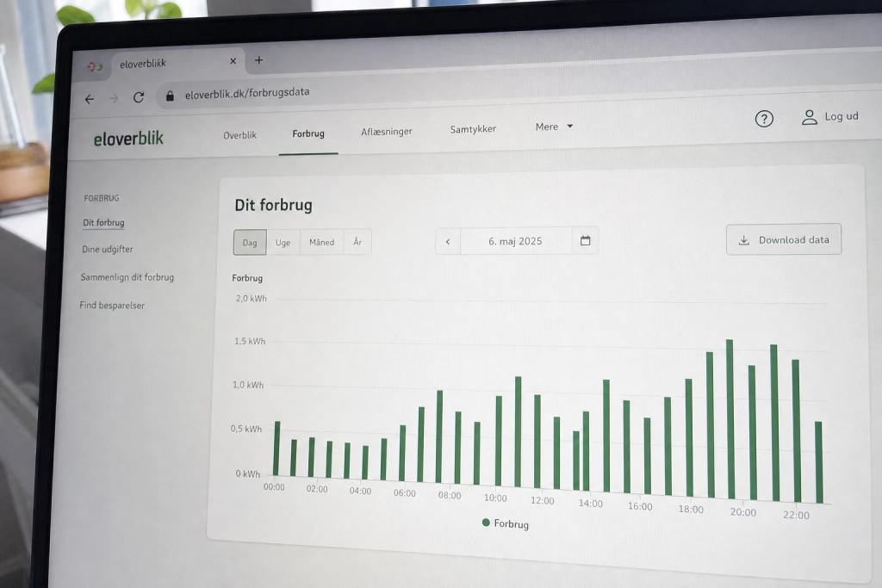Click the site lock icon
The image size is (882, 588).
170,96
